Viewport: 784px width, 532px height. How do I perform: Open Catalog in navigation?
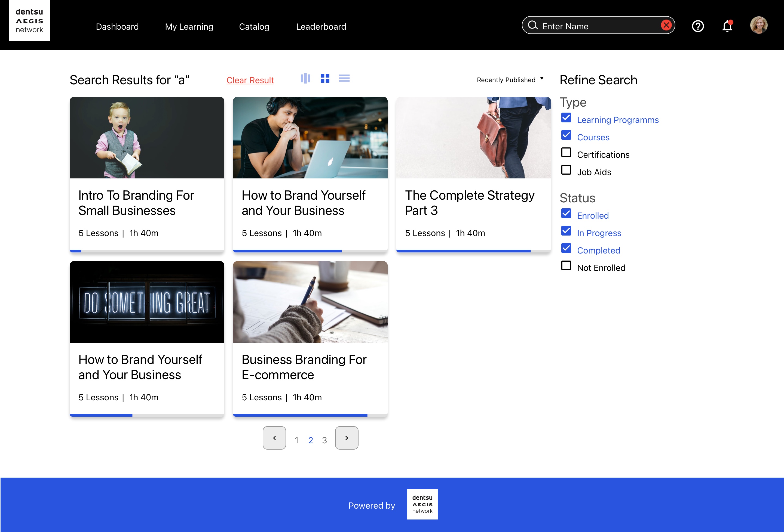pyautogui.click(x=254, y=27)
